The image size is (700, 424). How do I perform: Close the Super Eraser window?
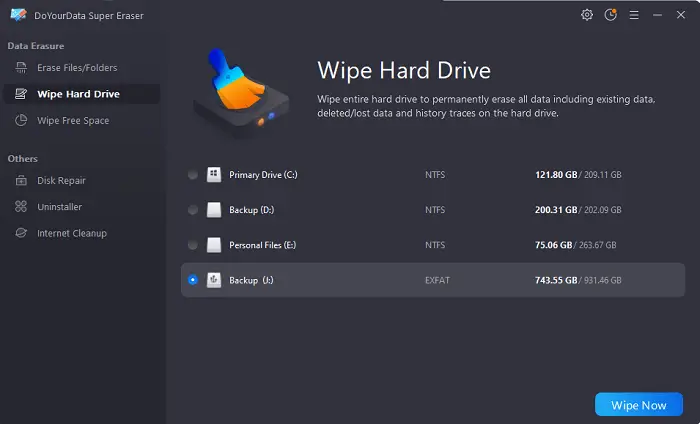pos(681,15)
